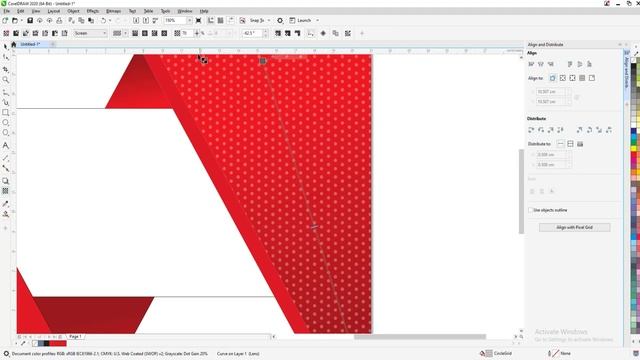Choose Align to Active objects option
Screen dimensions: 640x360
553,78
